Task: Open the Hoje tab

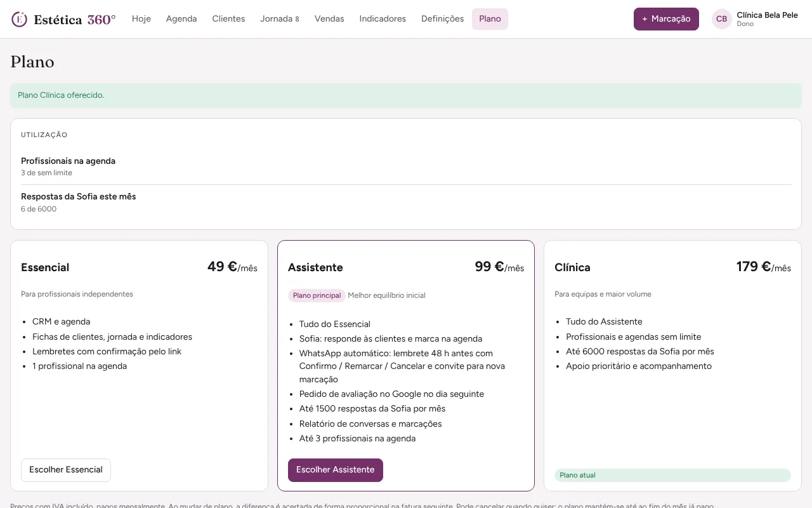Action: point(141,19)
